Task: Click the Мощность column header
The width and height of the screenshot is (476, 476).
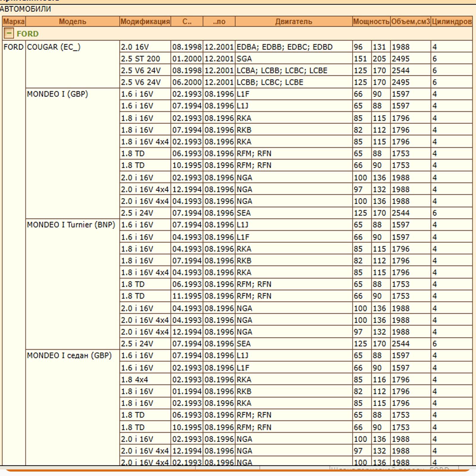Action: pos(371,21)
